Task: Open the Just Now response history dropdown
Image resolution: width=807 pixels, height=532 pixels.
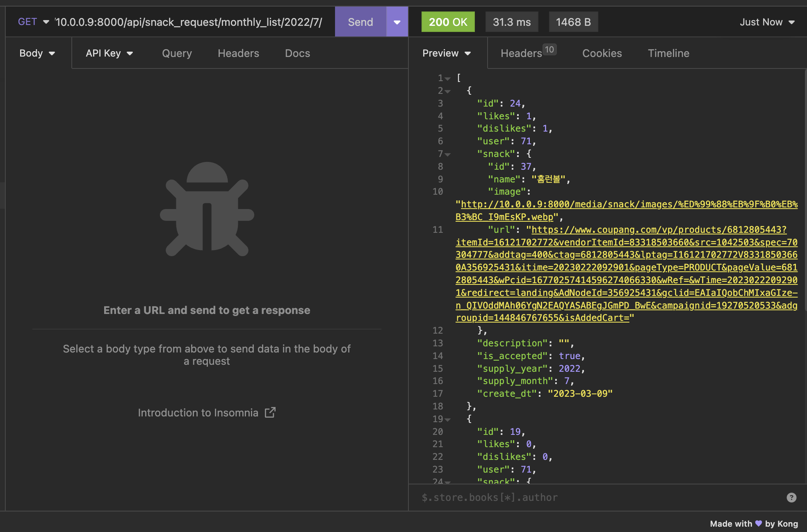Action: pyautogui.click(x=767, y=22)
